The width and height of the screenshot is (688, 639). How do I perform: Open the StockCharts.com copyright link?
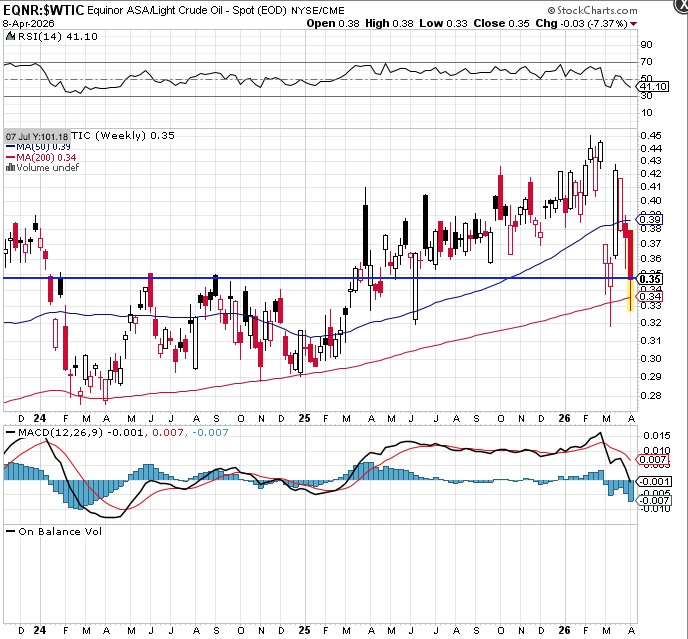592,10
